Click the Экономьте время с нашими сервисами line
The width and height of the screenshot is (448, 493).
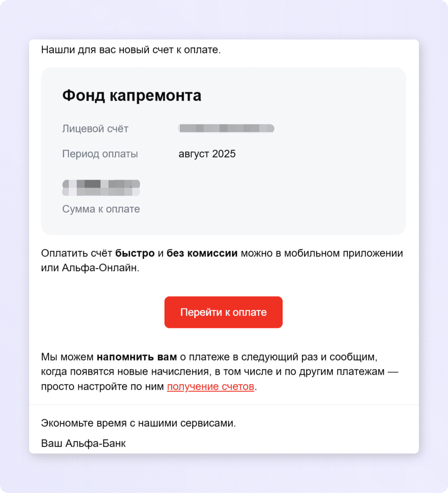pyautogui.click(x=138, y=423)
